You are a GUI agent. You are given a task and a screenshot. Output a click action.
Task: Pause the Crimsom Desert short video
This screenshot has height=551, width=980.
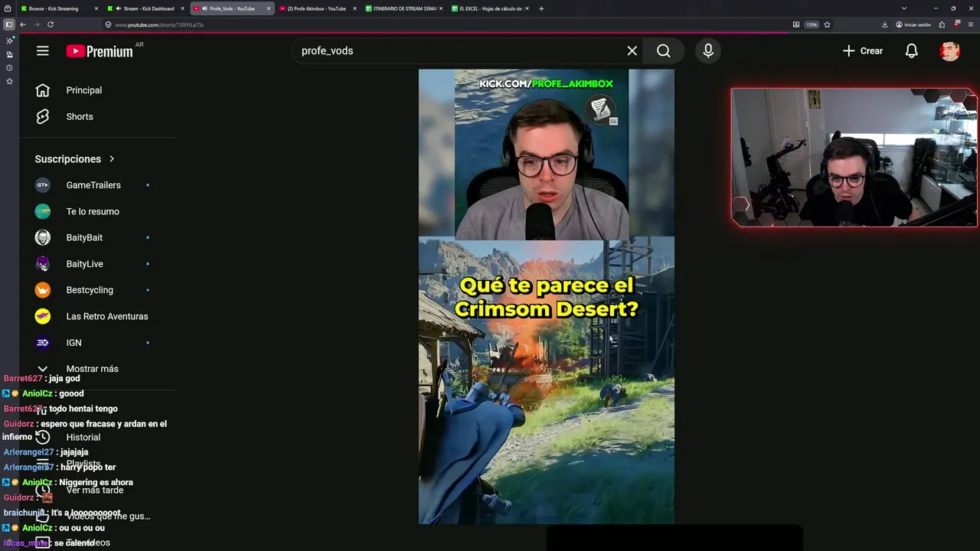[x=546, y=296]
